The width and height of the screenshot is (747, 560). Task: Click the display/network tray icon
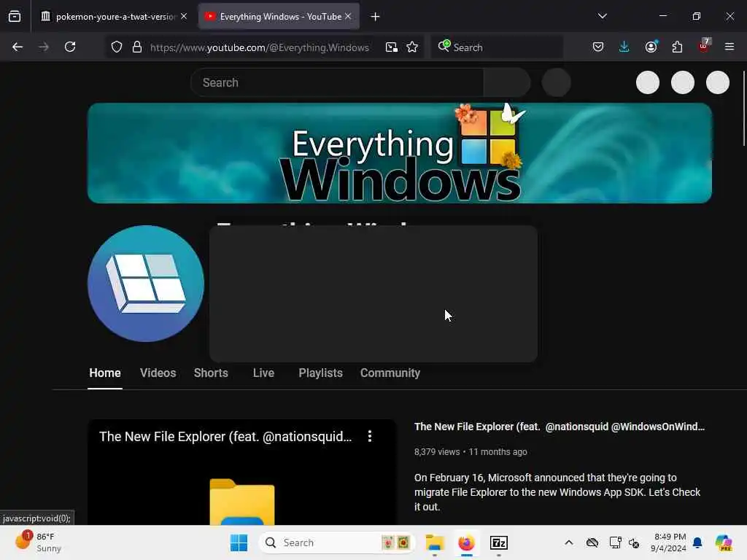[x=615, y=542]
